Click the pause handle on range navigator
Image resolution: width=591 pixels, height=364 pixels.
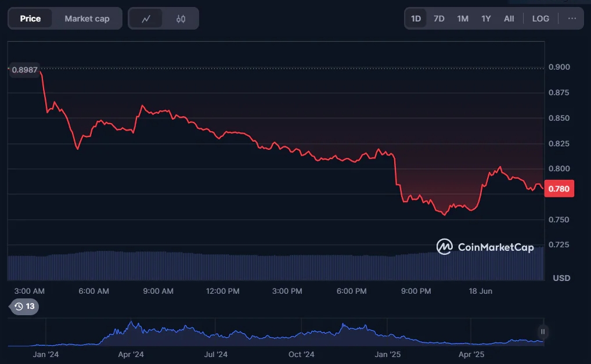click(543, 331)
